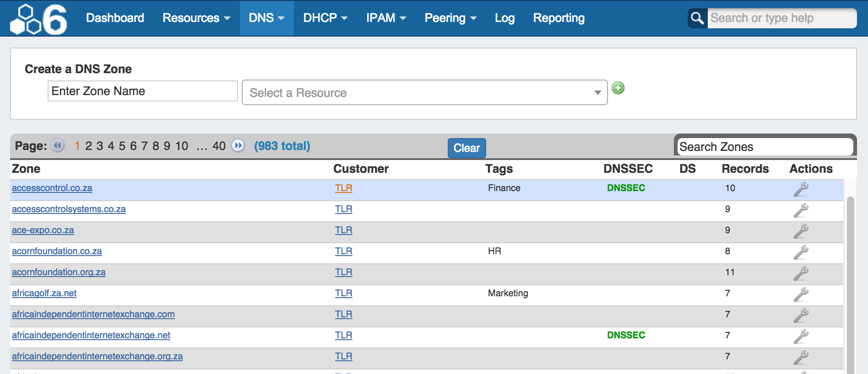Click wrench icon for africagolf.za.net row
The image size is (868, 374).
tap(801, 294)
